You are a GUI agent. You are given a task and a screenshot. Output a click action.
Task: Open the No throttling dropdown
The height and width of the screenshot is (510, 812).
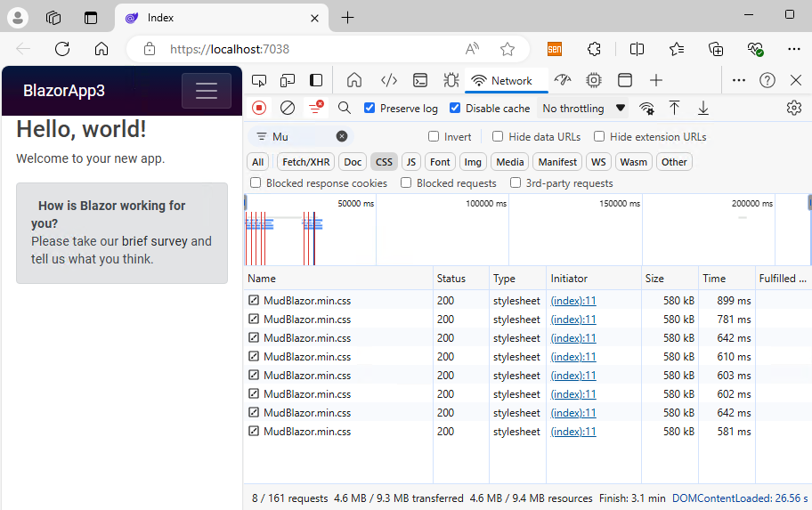point(583,109)
